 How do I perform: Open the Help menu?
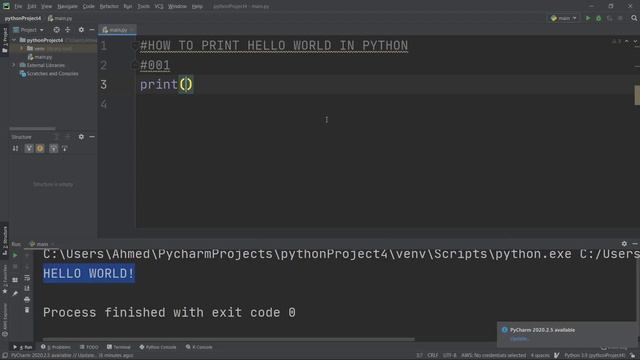click(197, 6)
